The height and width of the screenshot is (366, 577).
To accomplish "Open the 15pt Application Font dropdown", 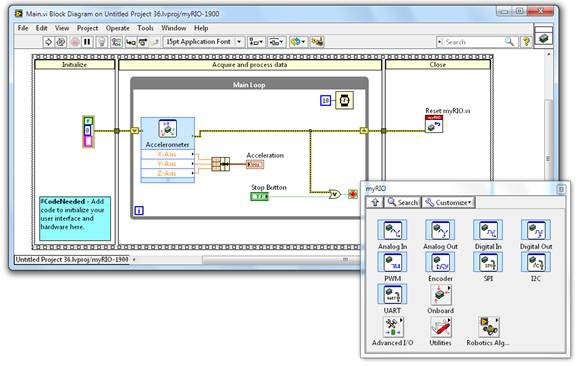I will (203, 42).
